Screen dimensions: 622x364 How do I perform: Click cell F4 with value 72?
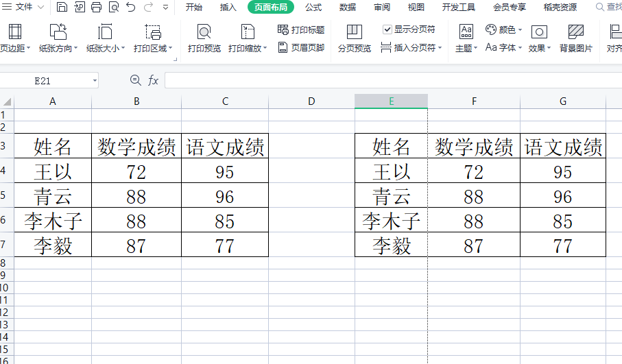pos(474,171)
